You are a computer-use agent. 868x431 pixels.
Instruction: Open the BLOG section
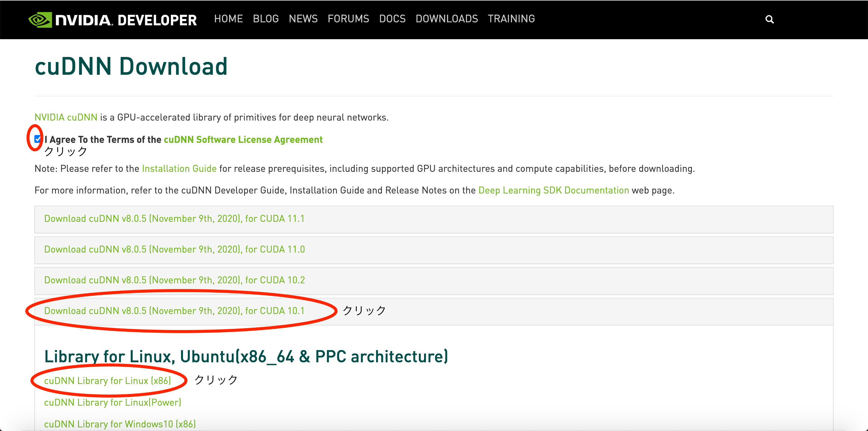tap(266, 18)
